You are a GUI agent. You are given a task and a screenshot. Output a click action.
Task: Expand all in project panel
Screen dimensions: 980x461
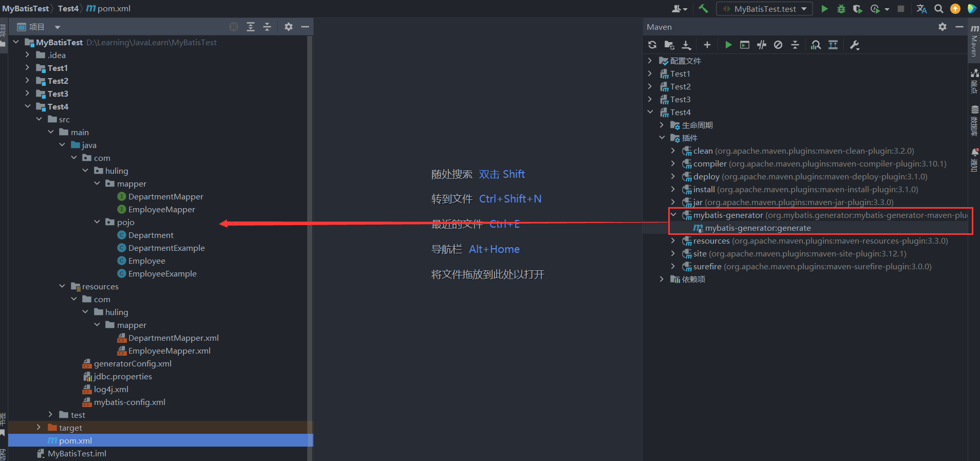pyautogui.click(x=251, y=27)
